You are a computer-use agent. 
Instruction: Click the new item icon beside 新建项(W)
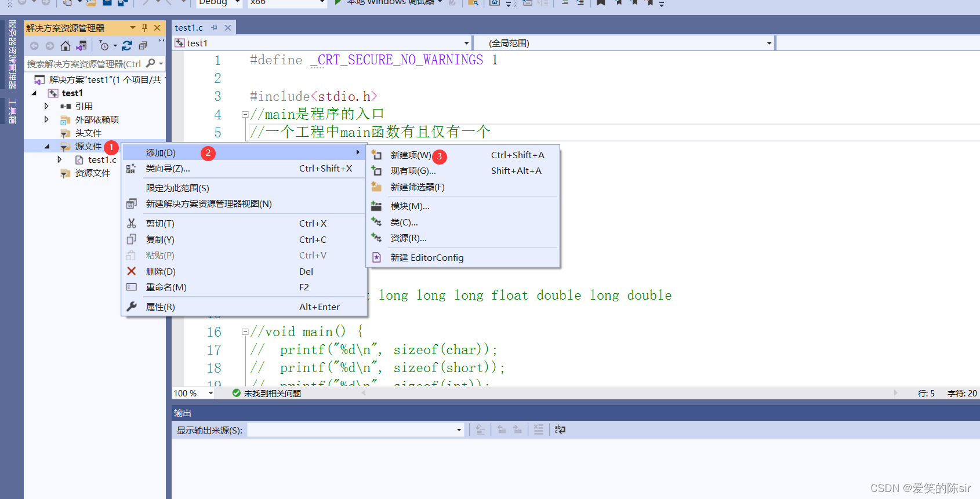click(376, 155)
